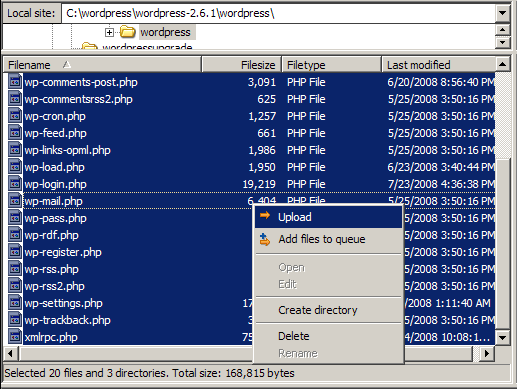Image resolution: width=517 pixels, height=389 pixels.
Task: Select the wp-rdf.php filename
Action: point(51,235)
